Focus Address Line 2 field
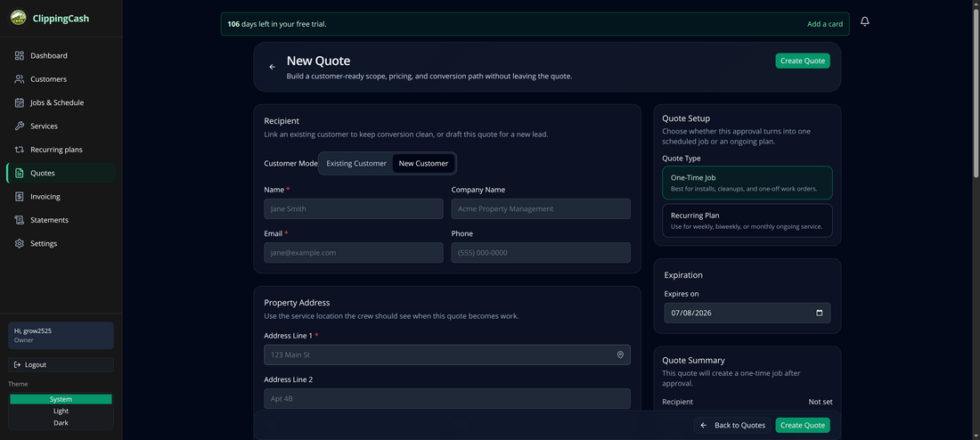The image size is (980, 440). pyautogui.click(x=447, y=399)
